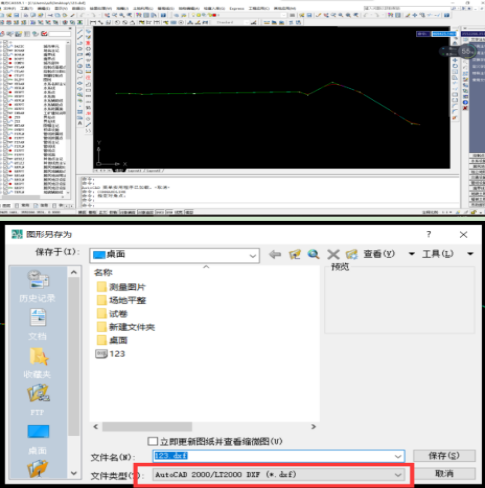Click the up-one-level folder icon

(x=294, y=255)
